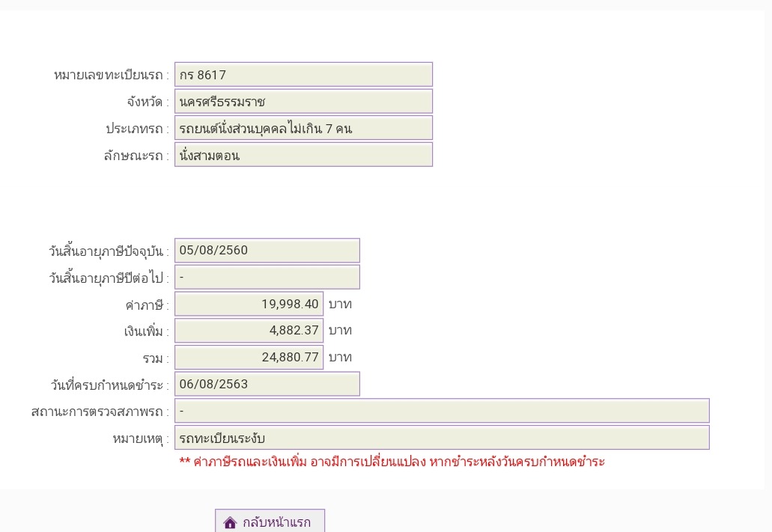Select the tax amount field 19,998.40
The width and height of the screenshot is (772, 532).
tap(249, 304)
